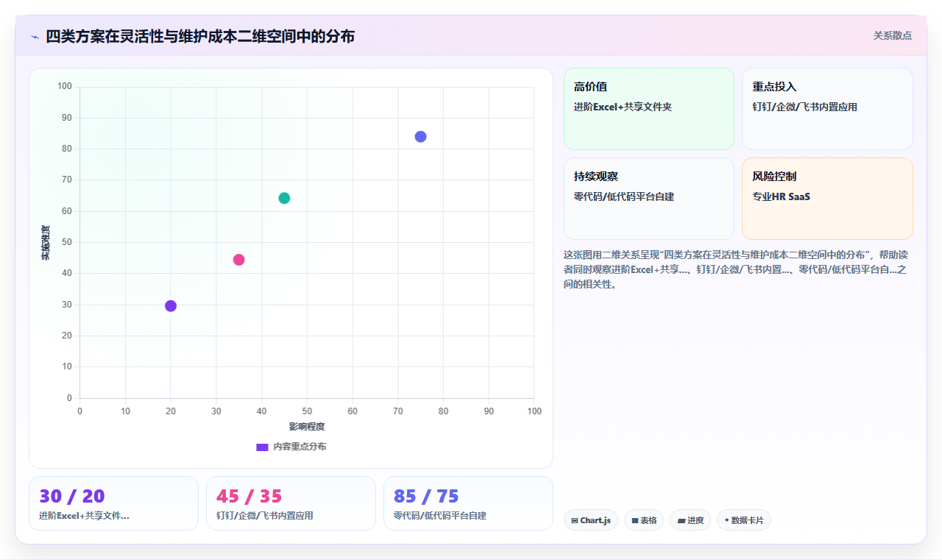The width and height of the screenshot is (942, 560).
Task: Click the 实施难度 y-axis title
Action: pyautogui.click(x=46, y=243)
